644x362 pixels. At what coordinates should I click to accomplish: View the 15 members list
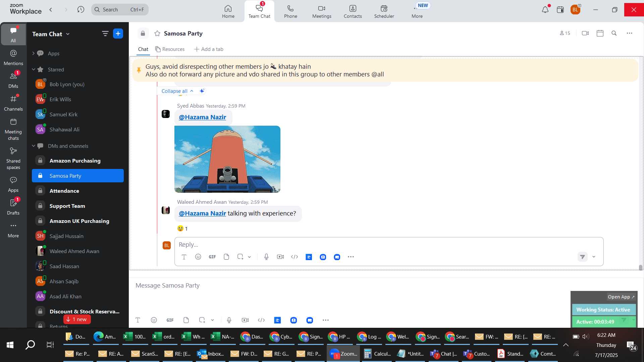565,33
